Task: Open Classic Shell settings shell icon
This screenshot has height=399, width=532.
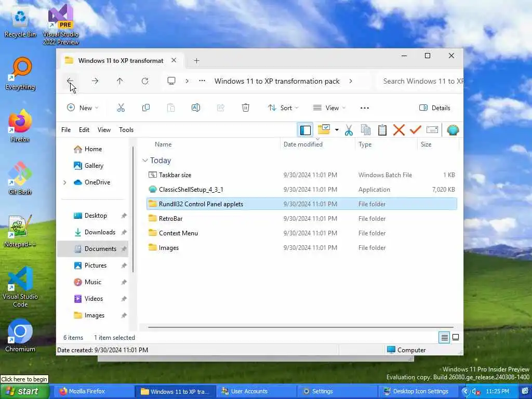Action: click(x=453, y=130)
